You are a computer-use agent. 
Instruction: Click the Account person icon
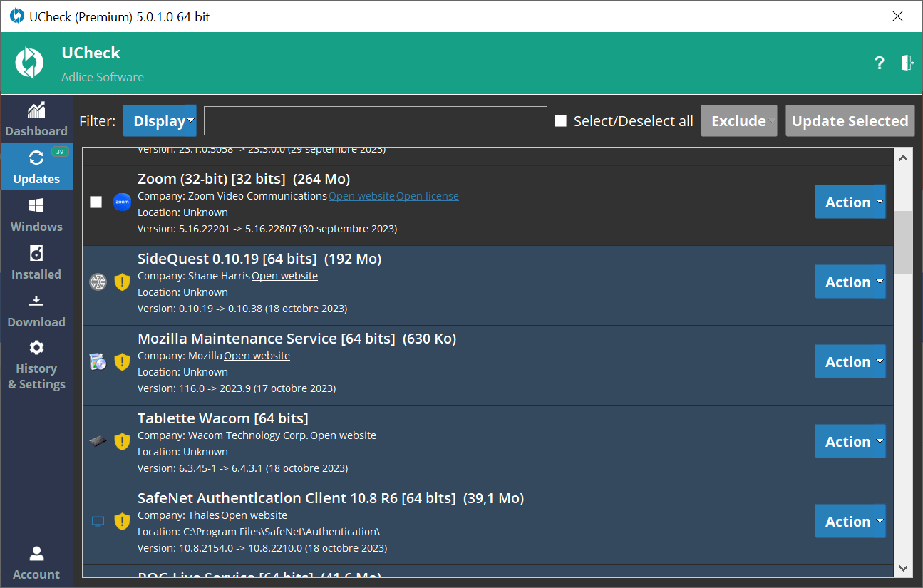[x=36, y=553]
